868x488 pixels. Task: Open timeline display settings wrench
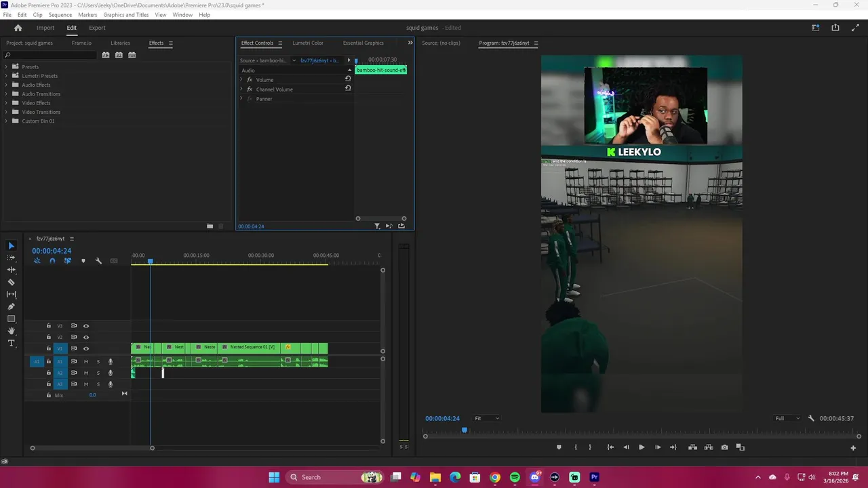click(x=98, y=261)
